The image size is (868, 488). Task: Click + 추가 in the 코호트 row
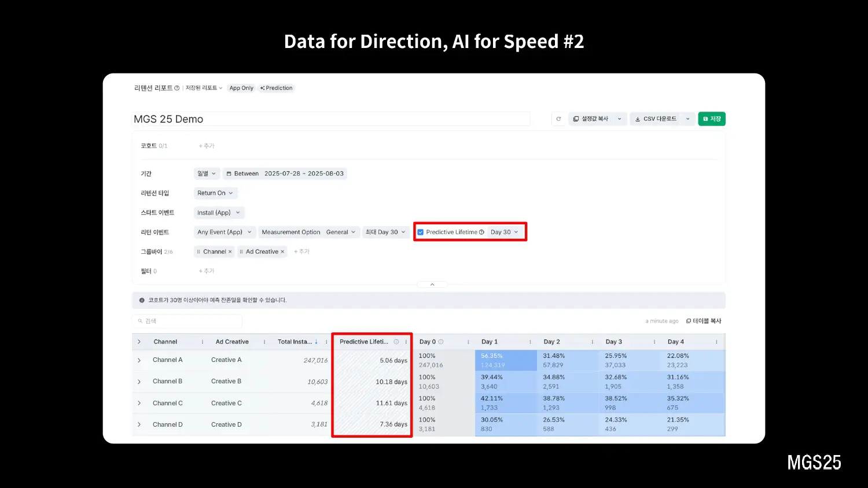click(207, 146)
